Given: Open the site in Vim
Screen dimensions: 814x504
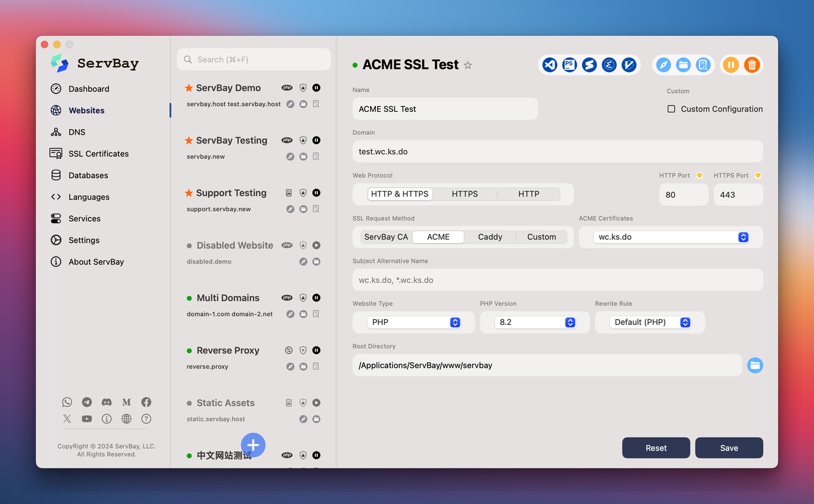Looking at the screenshot, I should pyautogui.click(x=629, y=65).
